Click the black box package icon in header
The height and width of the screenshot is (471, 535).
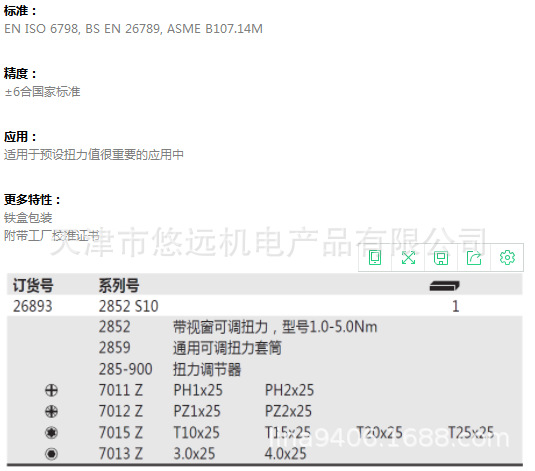445,286
